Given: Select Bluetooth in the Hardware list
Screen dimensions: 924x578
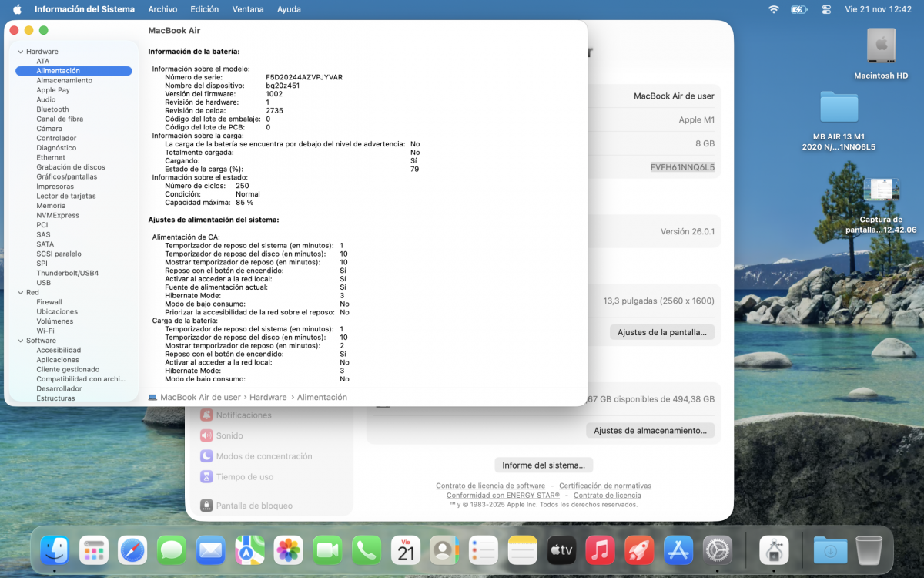Looking at the screenshot, I should click(x=52, y=109).
